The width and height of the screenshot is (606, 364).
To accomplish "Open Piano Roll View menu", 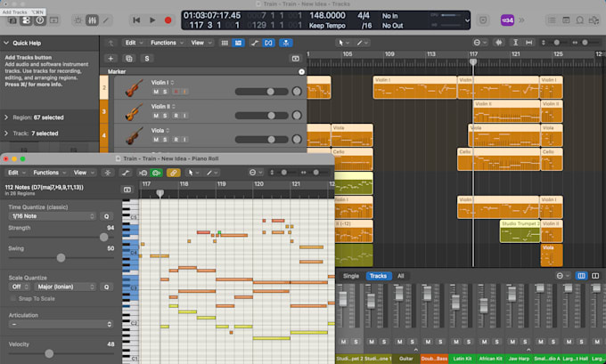I will (83, 173).
